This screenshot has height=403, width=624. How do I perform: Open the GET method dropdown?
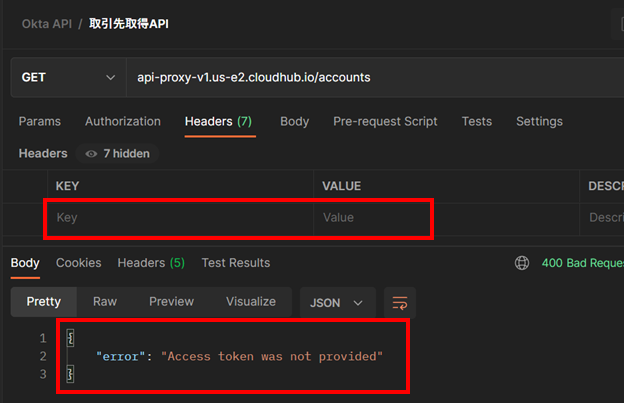(66, 77)
